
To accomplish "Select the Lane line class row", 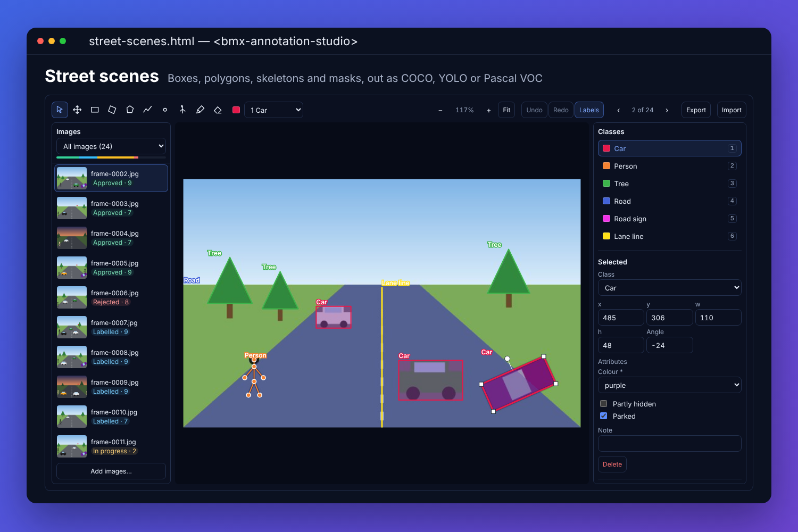I will [669, 236].
